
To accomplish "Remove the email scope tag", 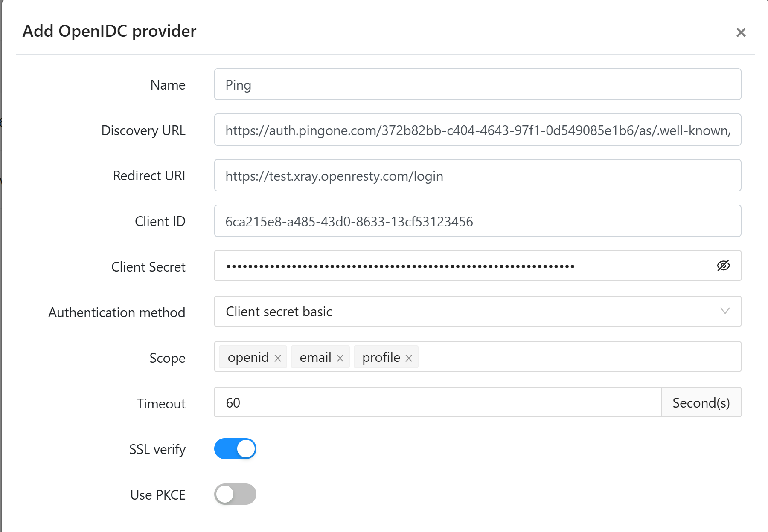I will [340, 358].
